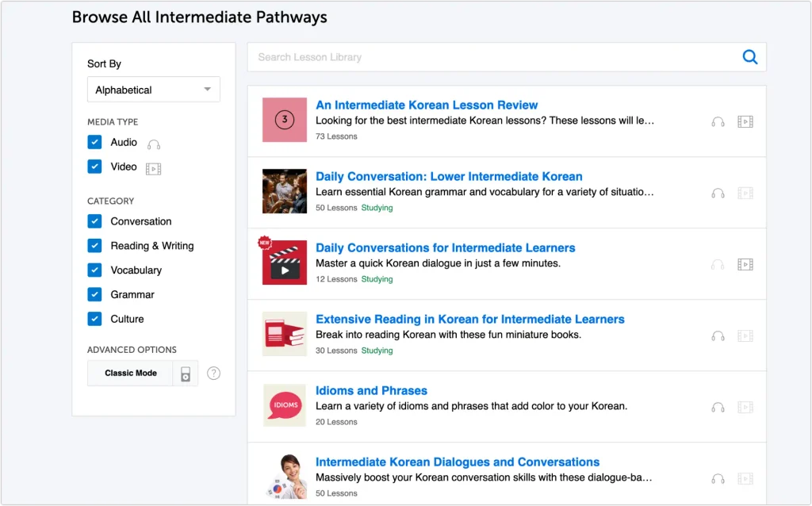Open the Alphabetical sort dropdown
Image resolution: width=812 pixels, height=506 pixels.
point(154,90)
